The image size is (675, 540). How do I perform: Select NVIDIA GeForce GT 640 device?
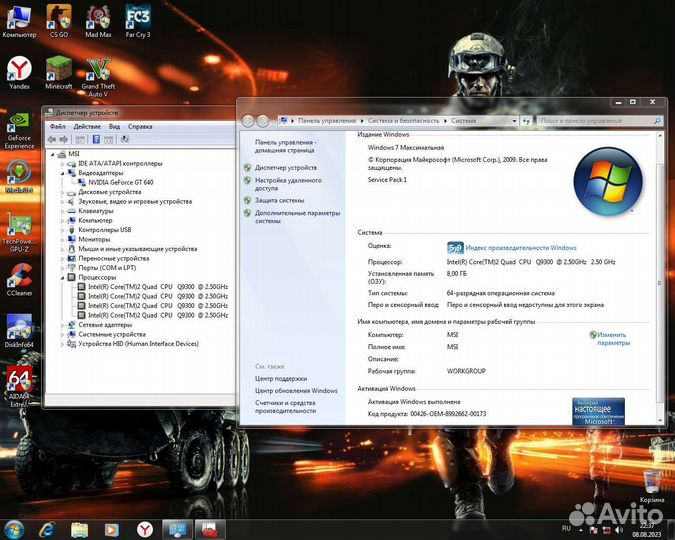coord(121,182)
